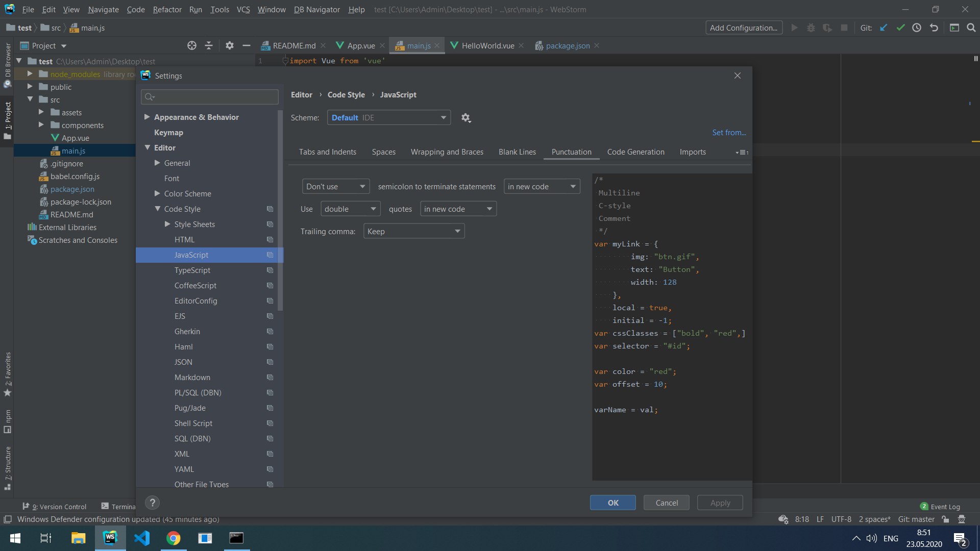
Task: Open semicolon Don't use dropdown
Action: pyautogui.click(x=336, y=187)
